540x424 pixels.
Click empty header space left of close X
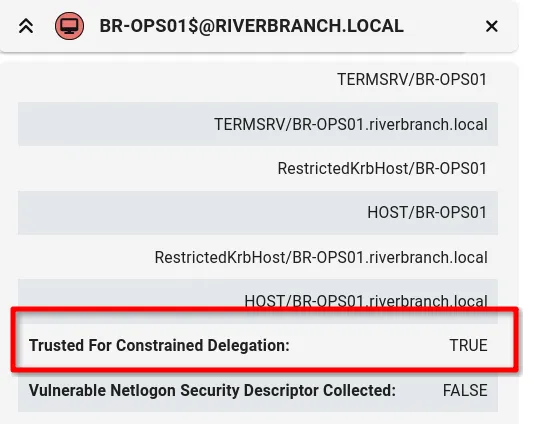[x=444, y=26]
